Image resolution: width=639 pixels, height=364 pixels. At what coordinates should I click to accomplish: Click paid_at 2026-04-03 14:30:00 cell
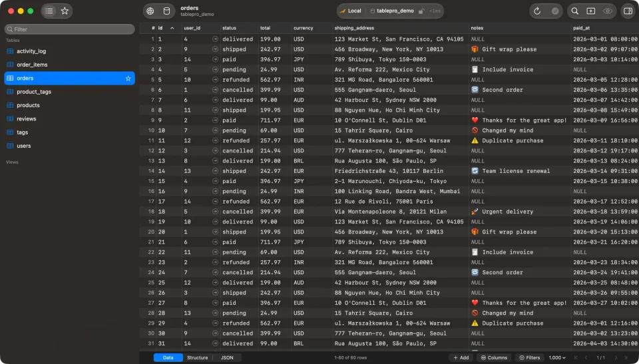[x=605, y=343]
